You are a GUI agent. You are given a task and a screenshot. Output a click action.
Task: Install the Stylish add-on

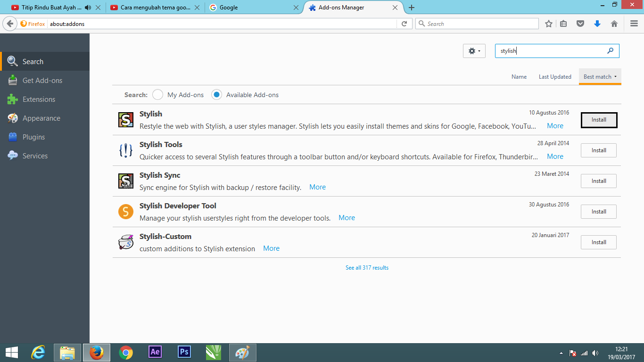(x=599, y=120)
